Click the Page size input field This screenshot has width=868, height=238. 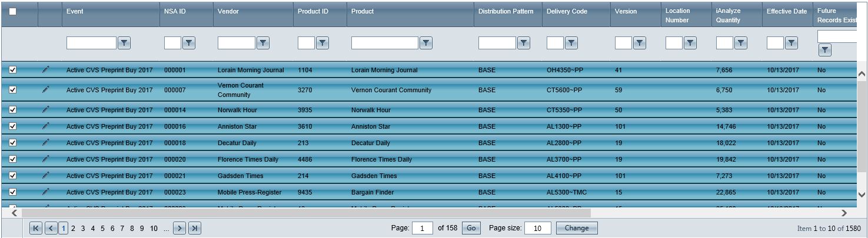(538, 228)
